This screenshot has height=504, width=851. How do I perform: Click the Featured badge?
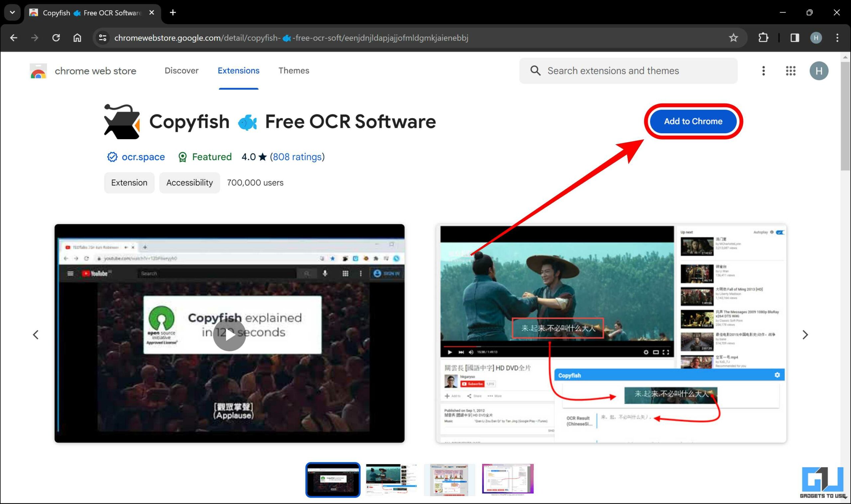[205, 157]
